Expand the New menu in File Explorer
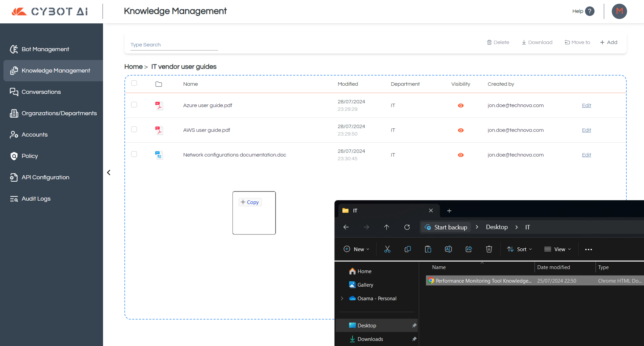The image size is (644, 346). coord(356,249)
